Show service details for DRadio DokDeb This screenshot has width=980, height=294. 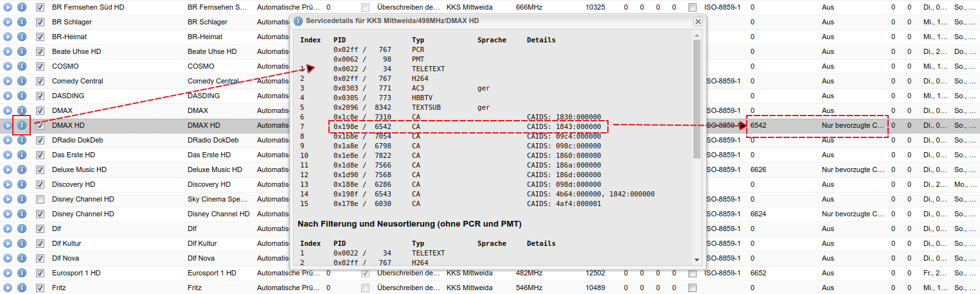[x=22, y=140]
